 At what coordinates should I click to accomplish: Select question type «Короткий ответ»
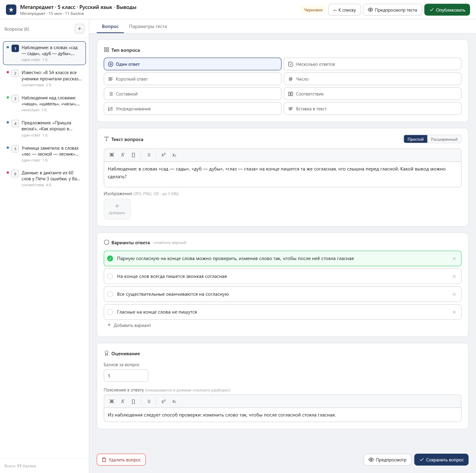click(192, 79)
